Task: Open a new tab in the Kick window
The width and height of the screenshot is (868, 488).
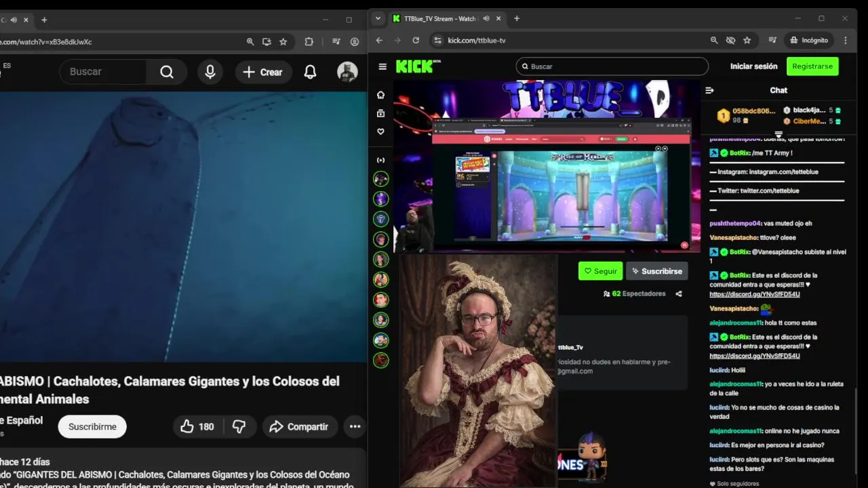Action: tap(517, 18)
